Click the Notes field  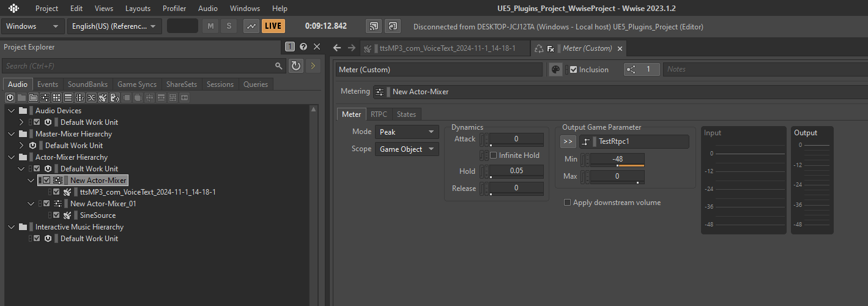click(765, 69)
